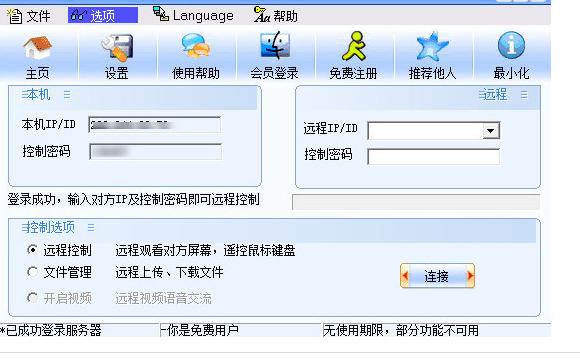Click the 控制选项 panel header text
580x363 pixels.
[x=51, y=227]
